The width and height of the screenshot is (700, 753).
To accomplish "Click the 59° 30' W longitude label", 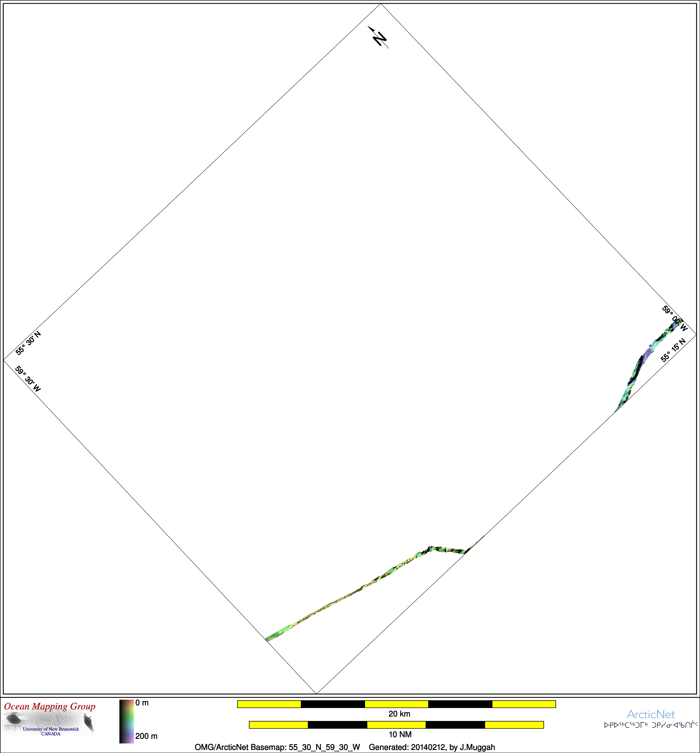I will (28, 379).
